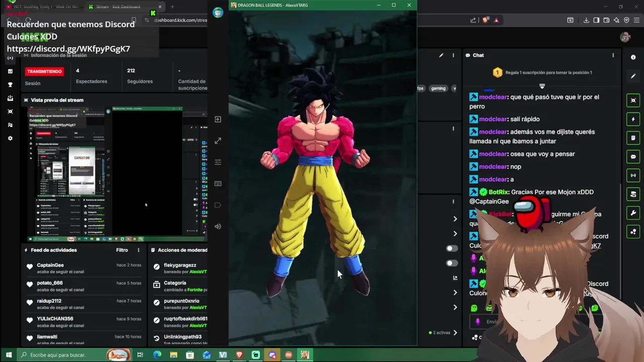This screenshot has width=644, height=362.
Task: Click the speaker volume icon on emulator side panel
Action: [x=218, y=226]
